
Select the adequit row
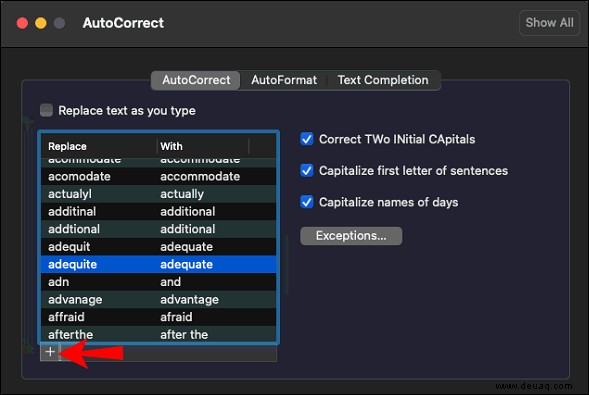[159, 247]
